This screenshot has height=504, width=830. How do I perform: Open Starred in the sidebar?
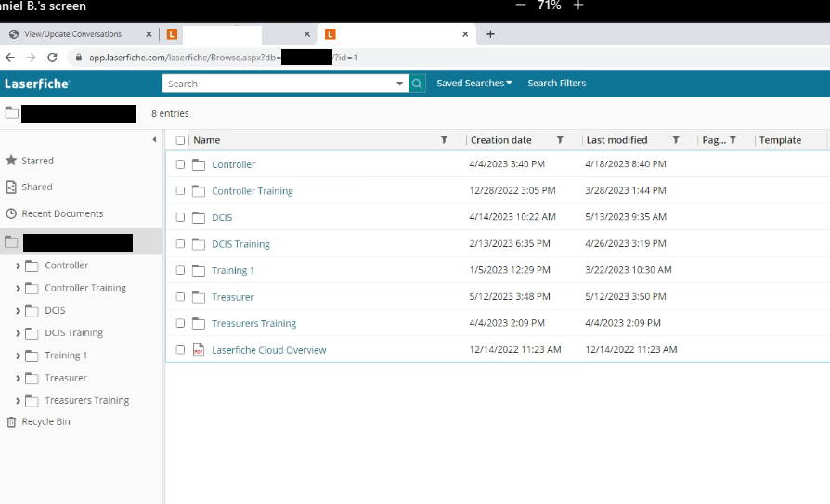pos(37,161)
